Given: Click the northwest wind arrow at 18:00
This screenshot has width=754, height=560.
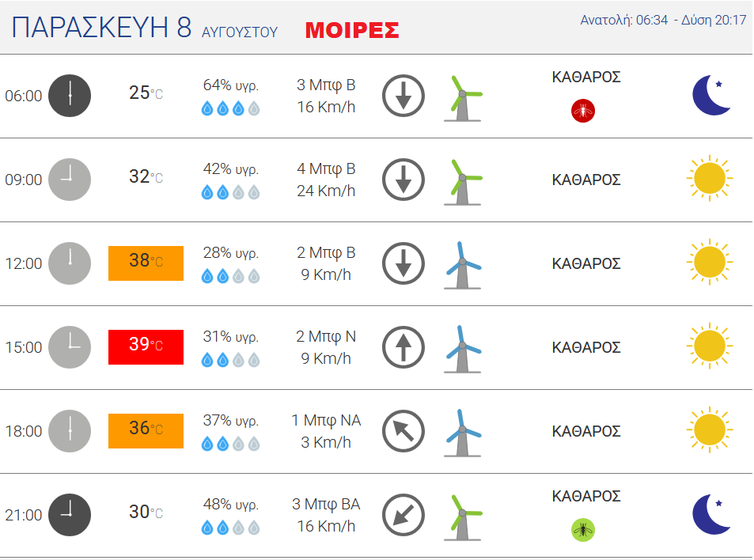Looking at the screenshot, I should [x=404, y=431].
